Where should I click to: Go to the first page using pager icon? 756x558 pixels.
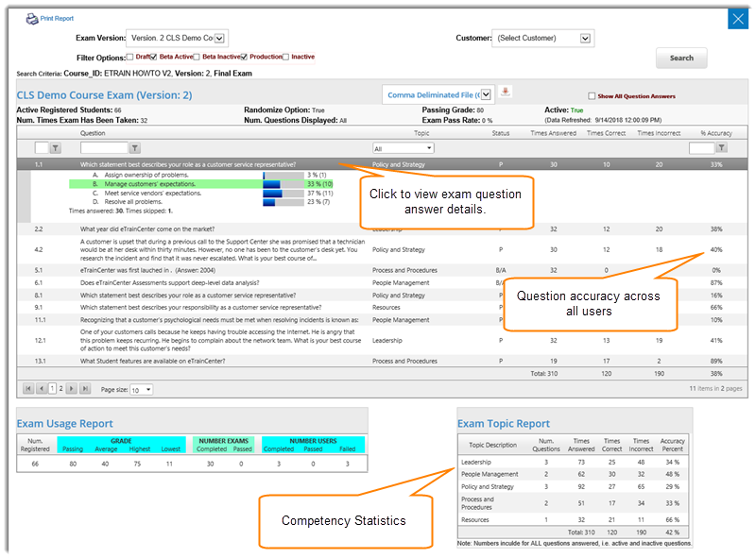point(29,387)
